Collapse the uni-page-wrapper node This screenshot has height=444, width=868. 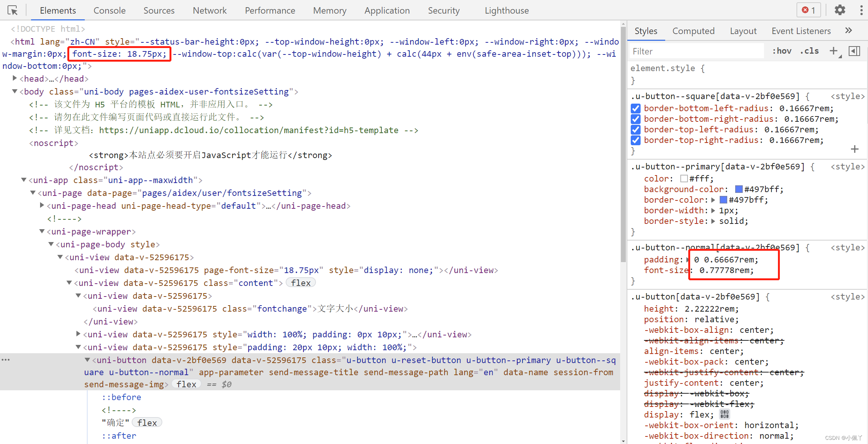(x=42, y=231)
